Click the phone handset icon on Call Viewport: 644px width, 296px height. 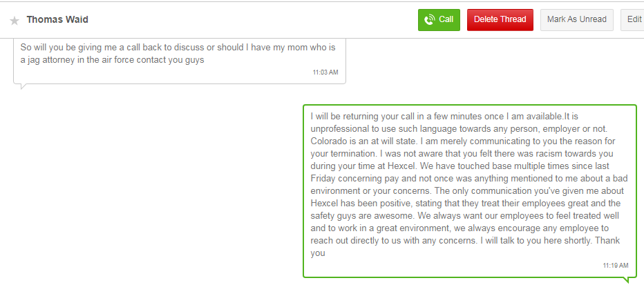tap(430, 19)
